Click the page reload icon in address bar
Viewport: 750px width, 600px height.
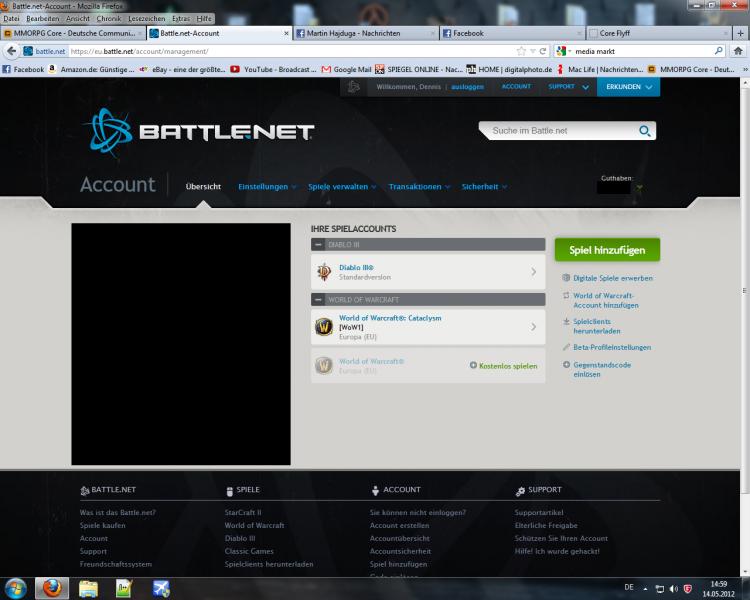pos(543,51)
